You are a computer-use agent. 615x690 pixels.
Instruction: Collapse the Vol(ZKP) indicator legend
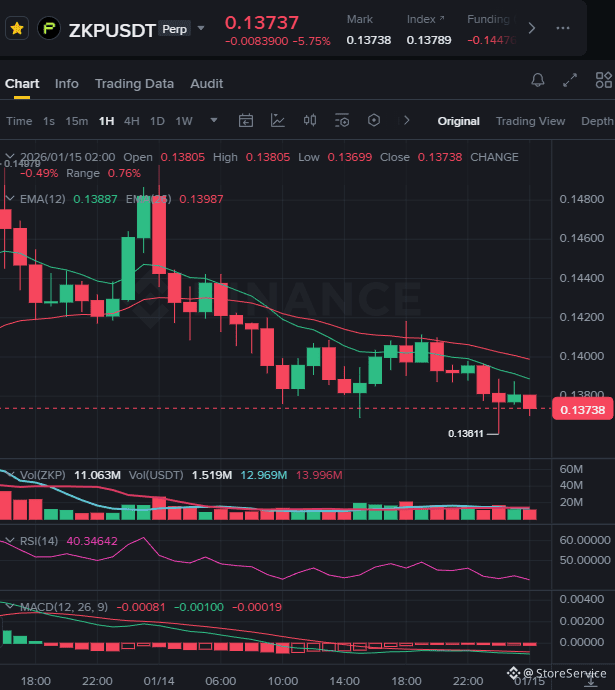click(x=10, y=474)
